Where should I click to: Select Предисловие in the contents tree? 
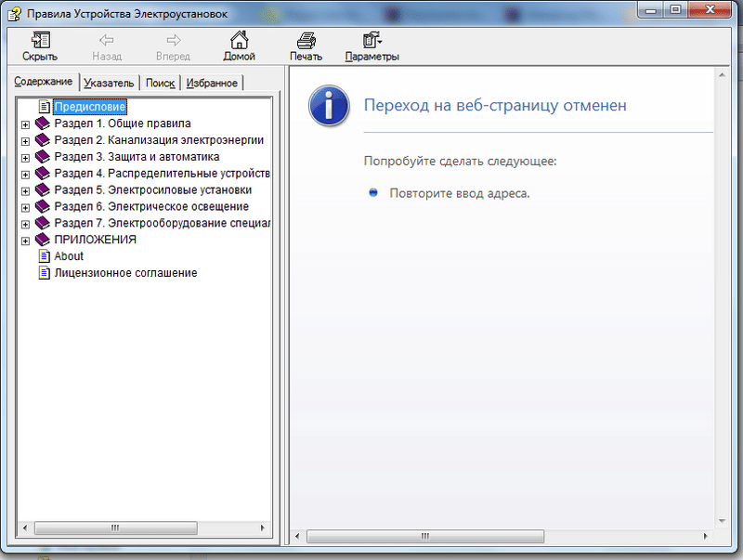(89, 107)
